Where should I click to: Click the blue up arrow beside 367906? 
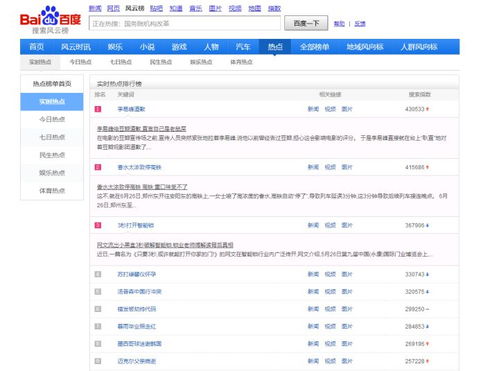tap(427, 226)
